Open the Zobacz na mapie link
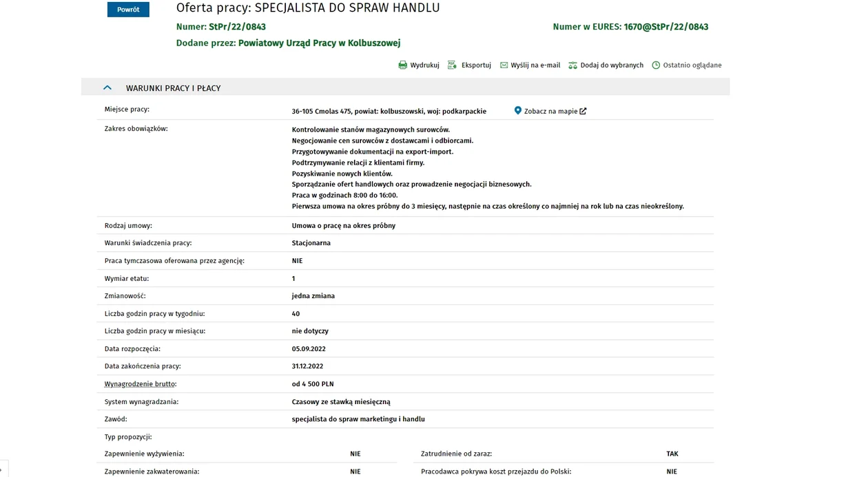 tap(550, 111)
